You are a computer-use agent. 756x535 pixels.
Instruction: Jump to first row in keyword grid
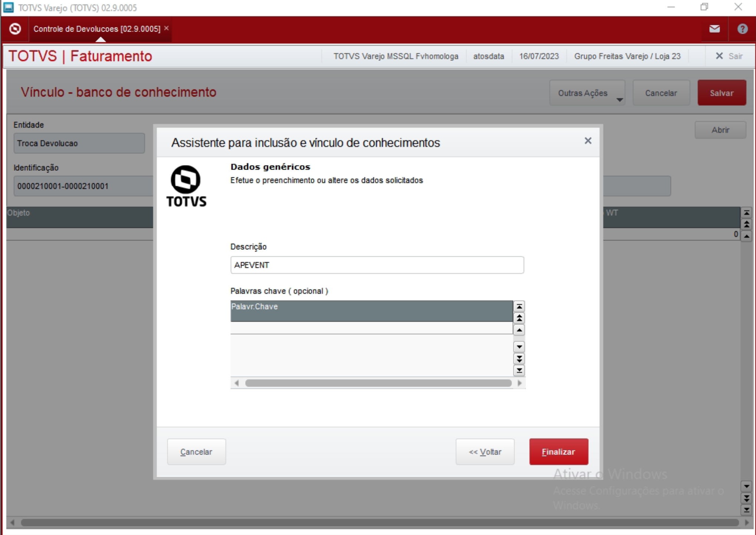click(519, 306)
